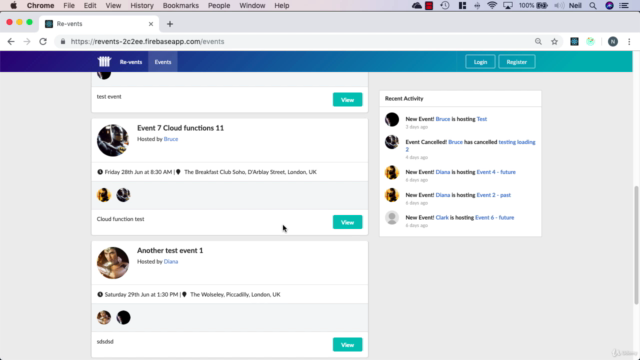Click Clark's grey placeholder avatar in activity
This screenshot has height=360, width=640.
point(392,218)
